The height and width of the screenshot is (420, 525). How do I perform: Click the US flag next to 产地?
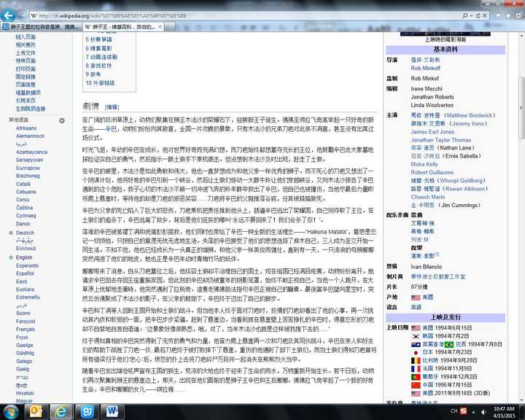416,297
